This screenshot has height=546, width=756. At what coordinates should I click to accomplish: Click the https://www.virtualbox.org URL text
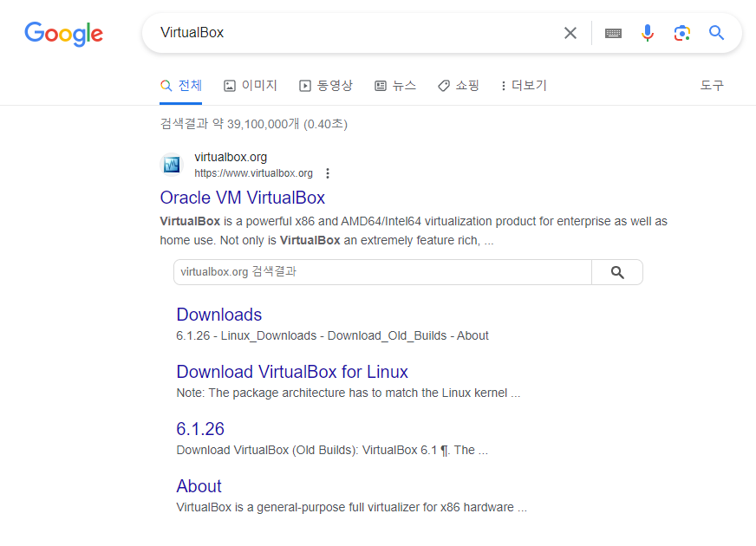(254, 173)
